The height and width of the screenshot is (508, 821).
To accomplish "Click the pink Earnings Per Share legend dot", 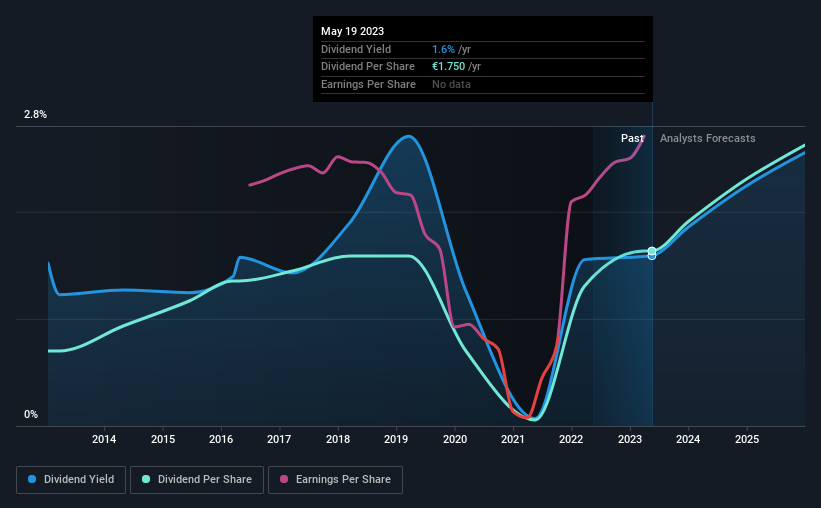I will (284, 479).
